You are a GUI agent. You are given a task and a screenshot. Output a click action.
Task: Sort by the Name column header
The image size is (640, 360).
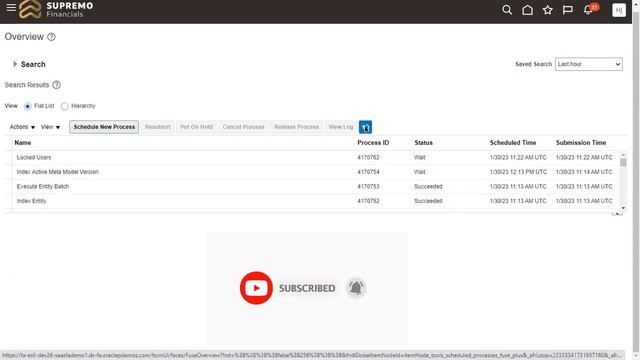click(23, 142)
